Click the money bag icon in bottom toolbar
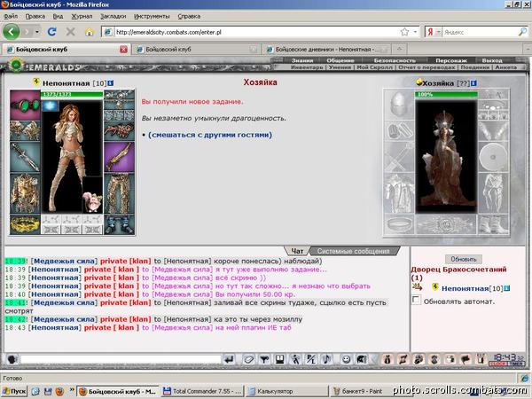This screenshot has height=399, width=532. tap(387, 359)
